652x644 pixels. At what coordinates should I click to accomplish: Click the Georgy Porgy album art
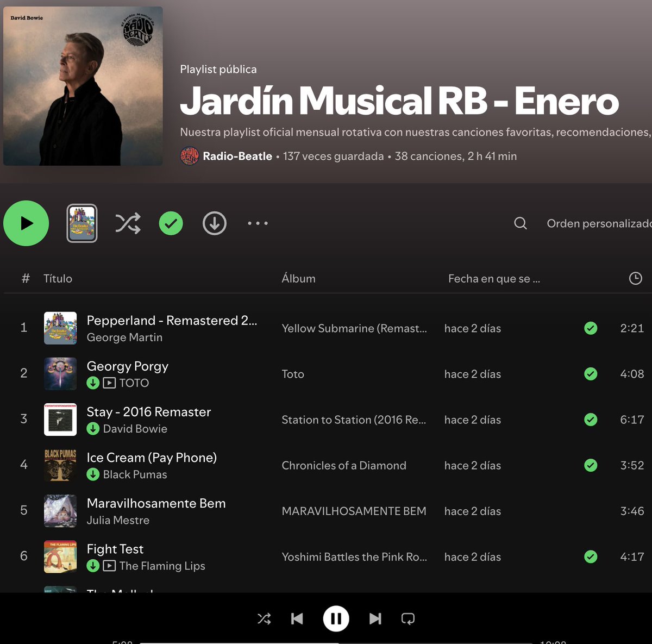[60, 374]
